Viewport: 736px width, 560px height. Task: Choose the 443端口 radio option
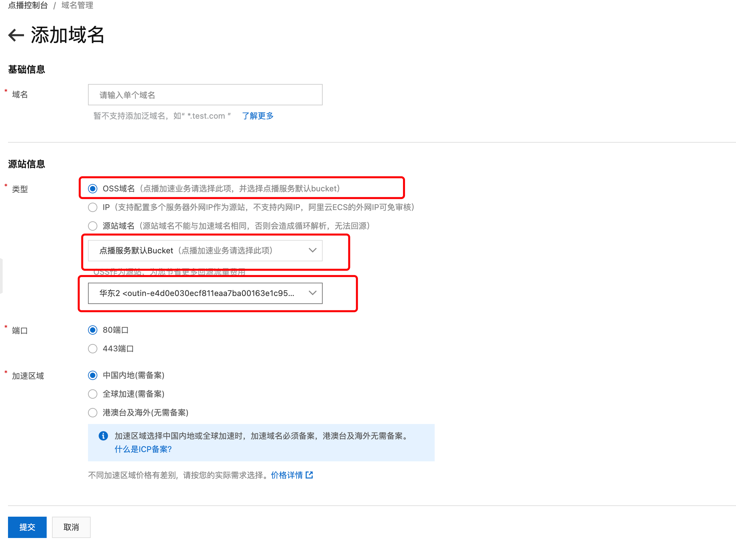pyautogui.click(x=93, y=349)
